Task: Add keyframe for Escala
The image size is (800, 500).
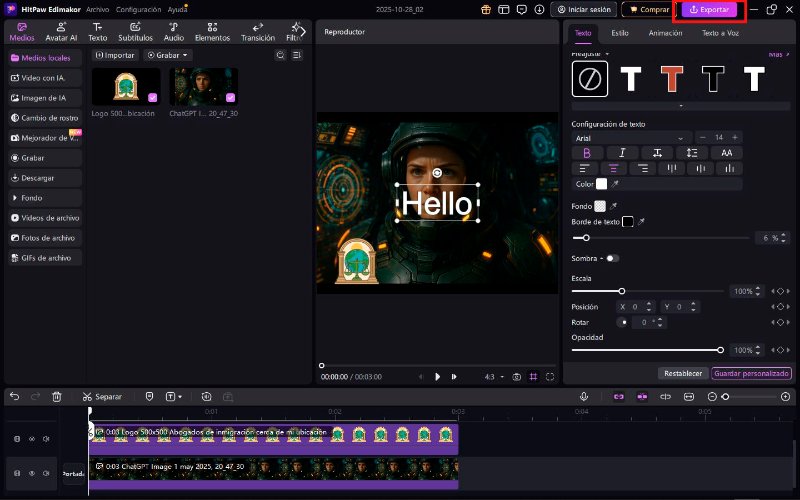Action: [780, 291]
